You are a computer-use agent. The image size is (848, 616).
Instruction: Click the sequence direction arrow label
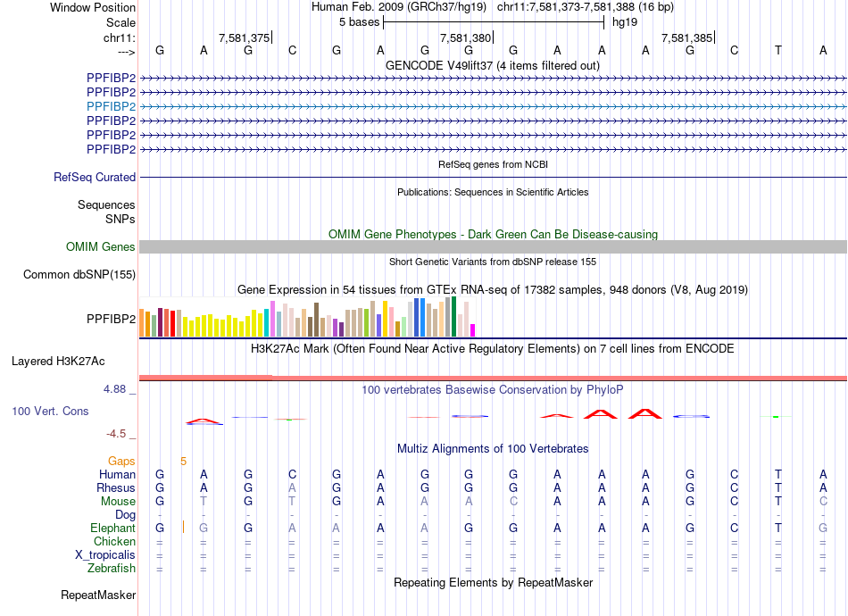(126, 52)
